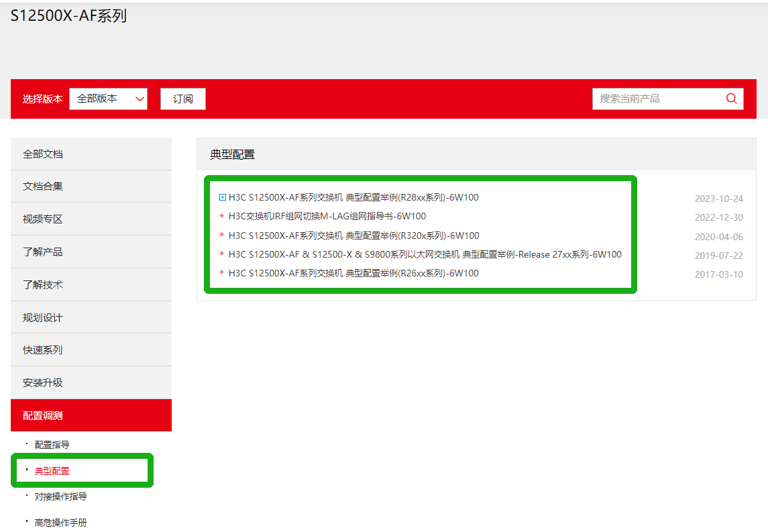Click the arrow bullet beside the IRF组网 document

221,215
